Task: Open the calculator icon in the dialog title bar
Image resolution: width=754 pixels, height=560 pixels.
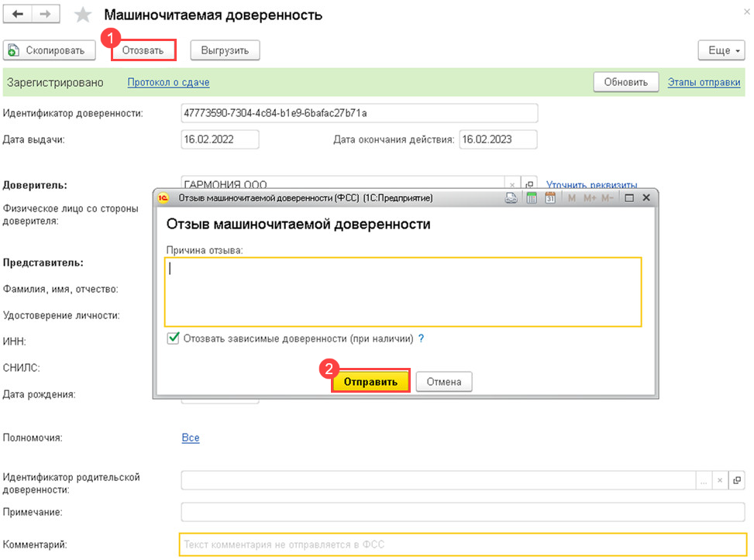Action: 532,198
